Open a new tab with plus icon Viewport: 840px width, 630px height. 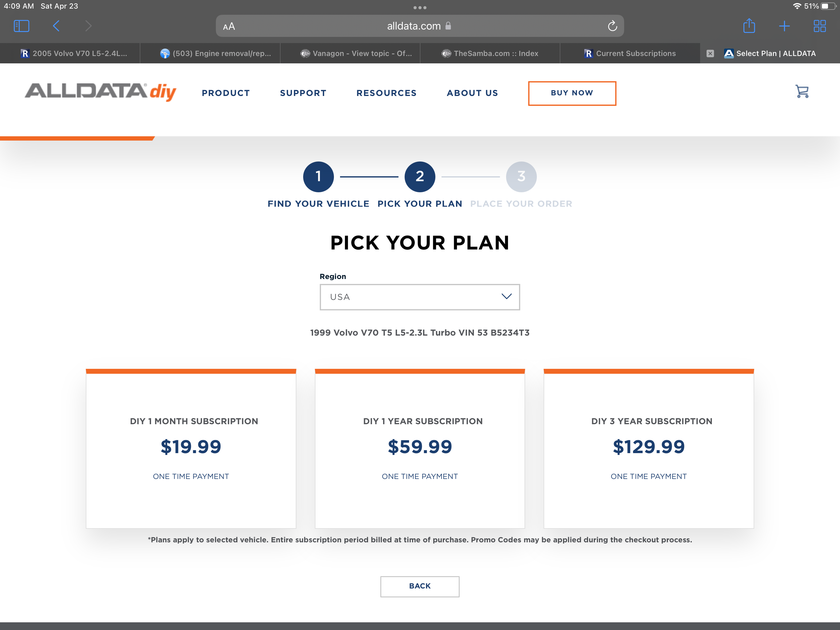[x=784, y=26]
